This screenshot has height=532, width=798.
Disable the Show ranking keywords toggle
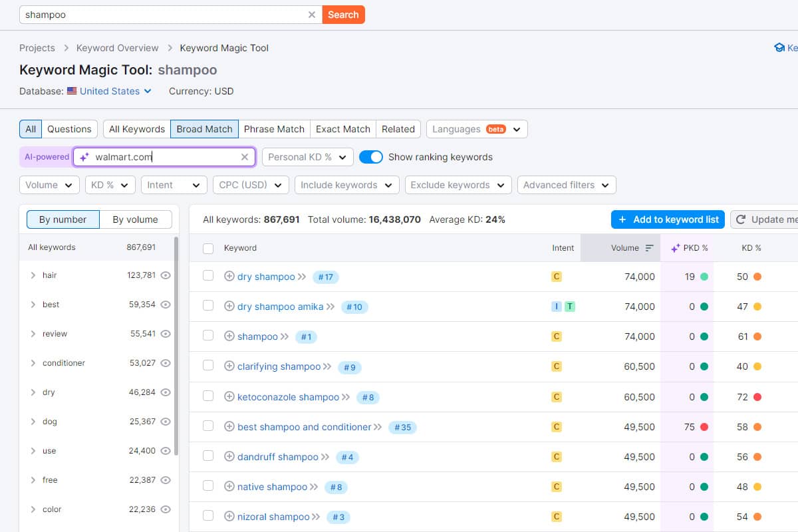click(371, 157)
